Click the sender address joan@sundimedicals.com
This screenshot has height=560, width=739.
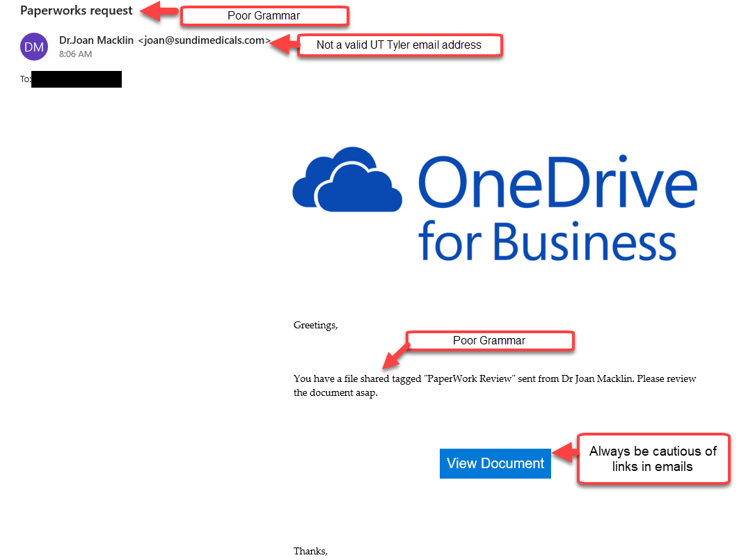(x=204, y=40)
